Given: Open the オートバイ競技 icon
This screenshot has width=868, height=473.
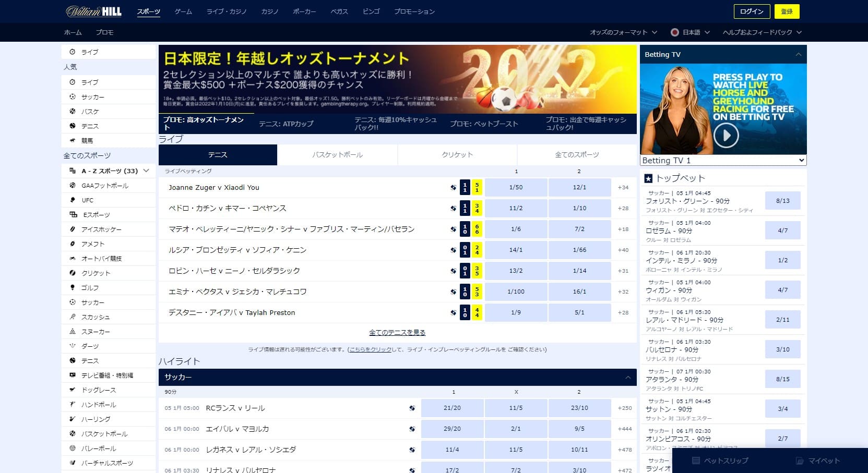Looking at the screenshot, I should tap(72, 258).
